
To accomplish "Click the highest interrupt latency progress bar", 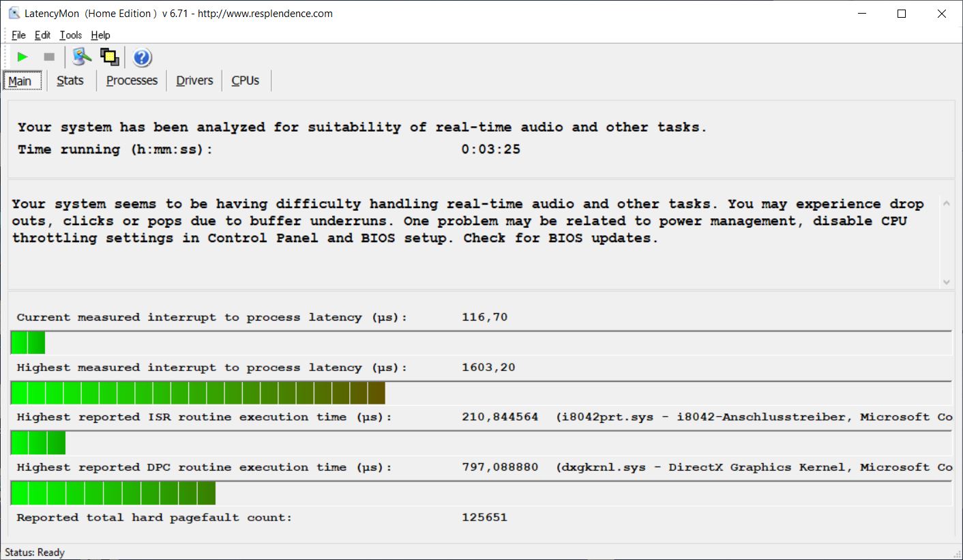I will tap(481, 393).
